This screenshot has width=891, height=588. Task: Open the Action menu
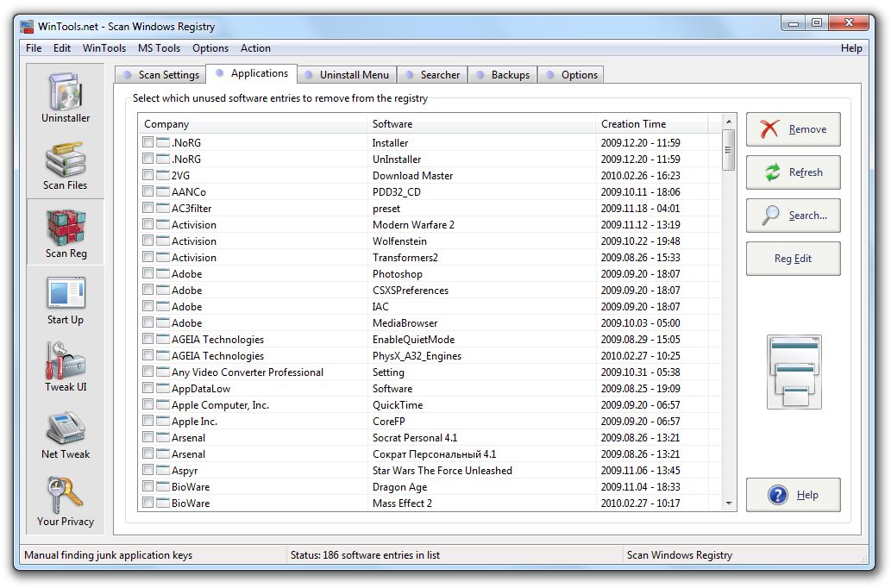point(255,48)
